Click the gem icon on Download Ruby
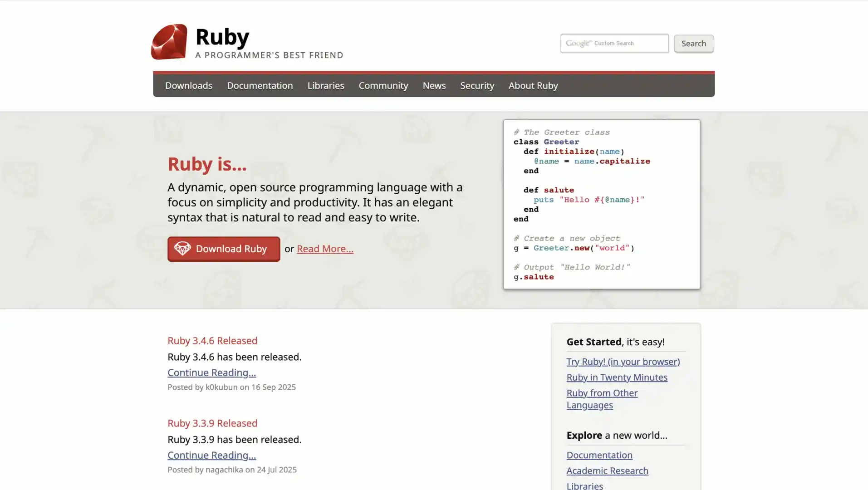This screenshot has height=490, width=868. click(182, 248)
